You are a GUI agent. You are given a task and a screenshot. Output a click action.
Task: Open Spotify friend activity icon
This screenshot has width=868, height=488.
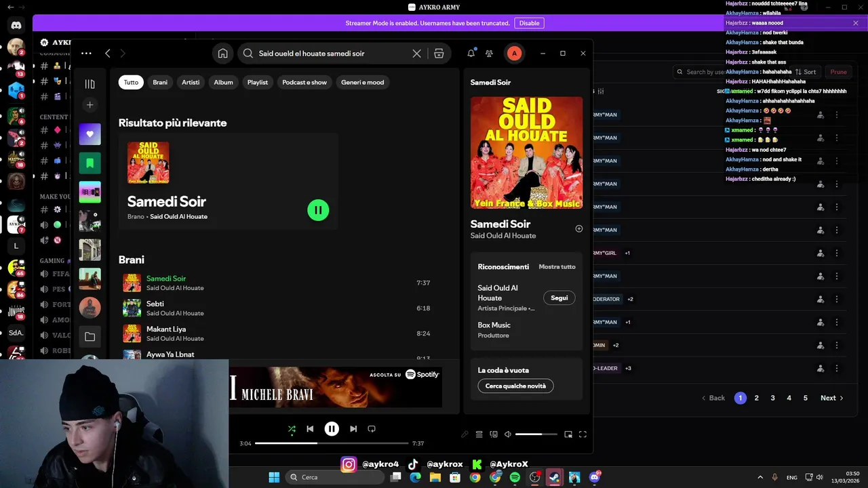pyautogui.click(x=489, y=54)
